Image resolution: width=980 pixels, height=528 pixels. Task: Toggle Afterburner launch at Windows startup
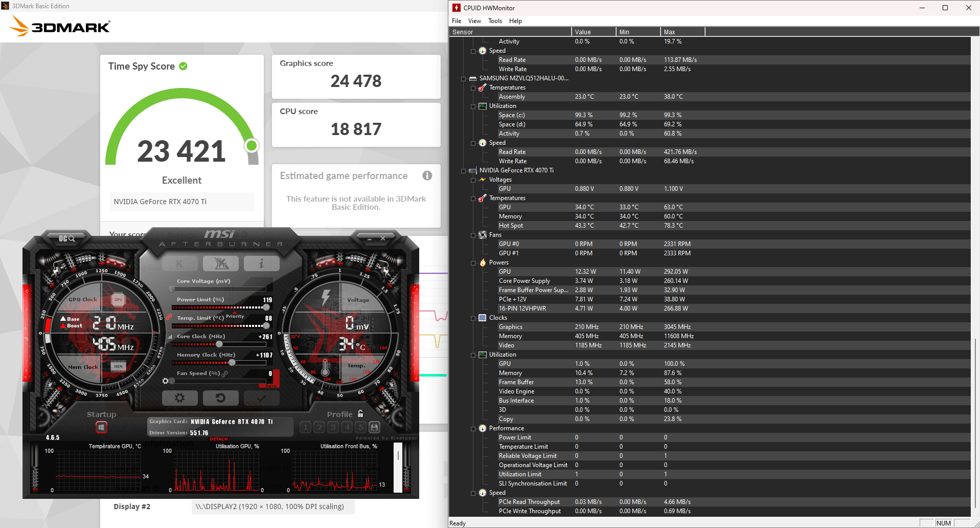point(101,427)
